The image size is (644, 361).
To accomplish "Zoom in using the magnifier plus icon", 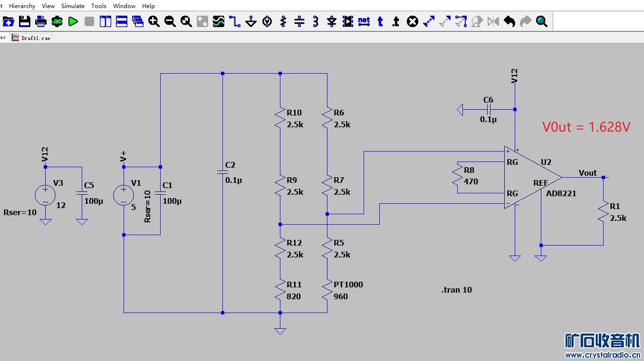I will (154, 21).
